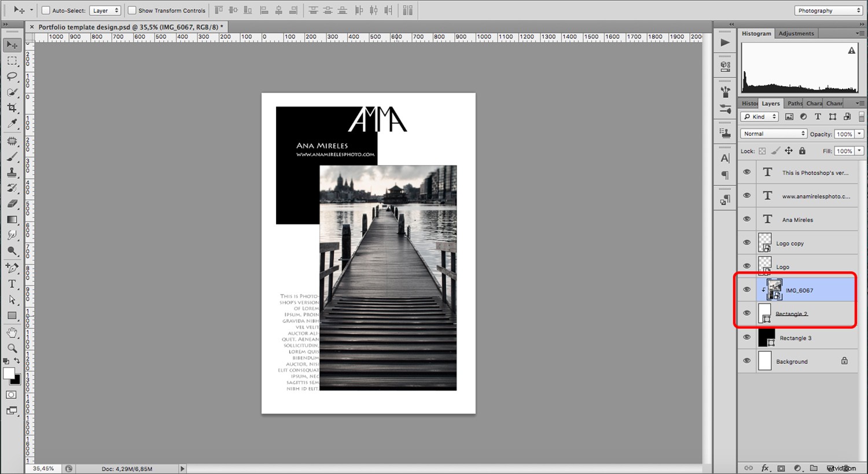Select the IMG_6067 layer thumbnail
The image size is (868, 474).
pyautogui.click(x=774, y=290)
